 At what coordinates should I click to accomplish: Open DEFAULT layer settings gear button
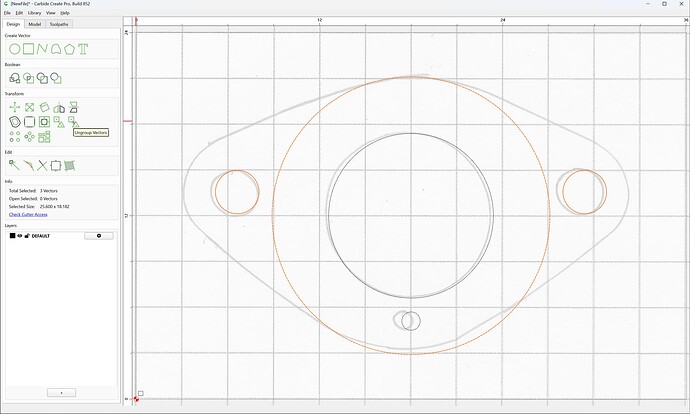(x=99, y=236)
